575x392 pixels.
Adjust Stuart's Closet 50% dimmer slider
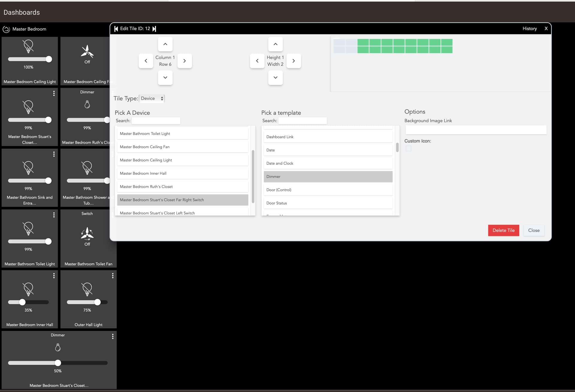coord(58,363)
